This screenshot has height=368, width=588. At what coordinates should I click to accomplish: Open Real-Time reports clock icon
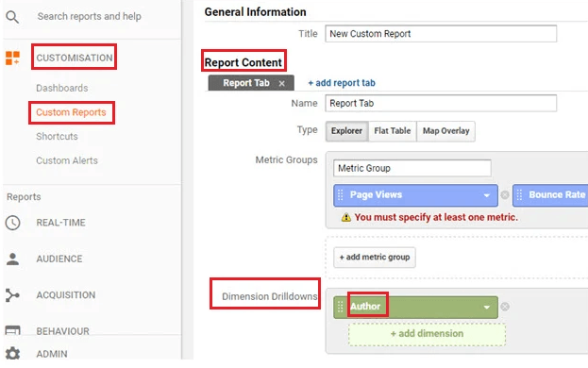13,223
